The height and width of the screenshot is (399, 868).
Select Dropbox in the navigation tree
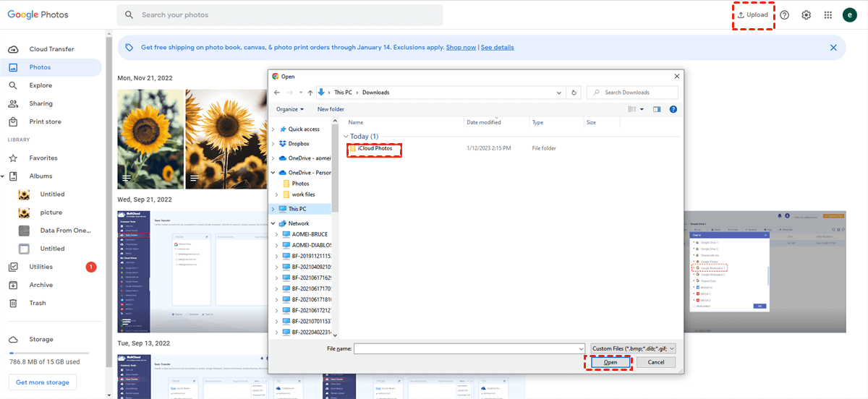pos(299,144)
